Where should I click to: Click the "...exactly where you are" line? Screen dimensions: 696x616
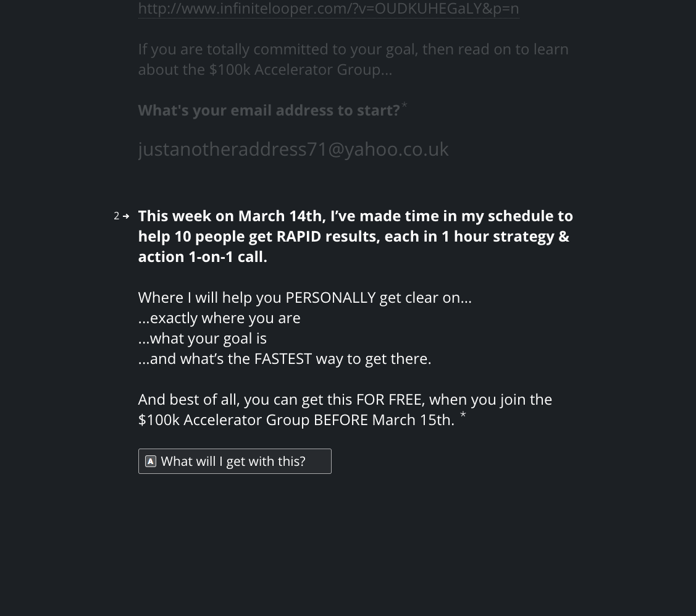(x=219, y=318)
